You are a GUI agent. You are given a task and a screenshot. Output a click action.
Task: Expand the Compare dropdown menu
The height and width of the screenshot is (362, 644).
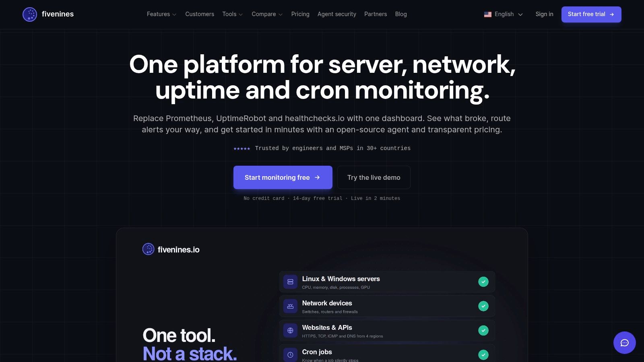pyautogui.click(x=267, y=14)
